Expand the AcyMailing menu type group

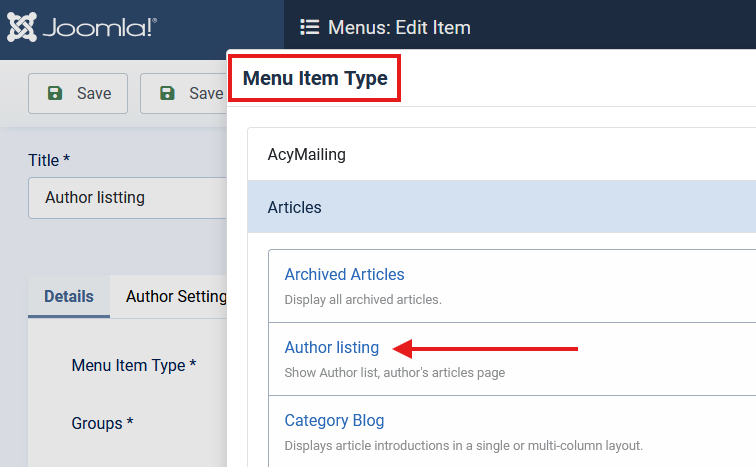click(x=306, y=155)
